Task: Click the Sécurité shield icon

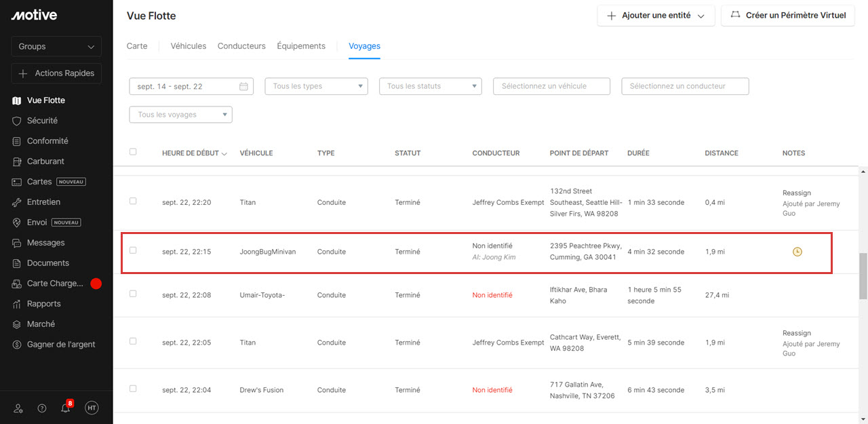Action: (x=17, y=121)
